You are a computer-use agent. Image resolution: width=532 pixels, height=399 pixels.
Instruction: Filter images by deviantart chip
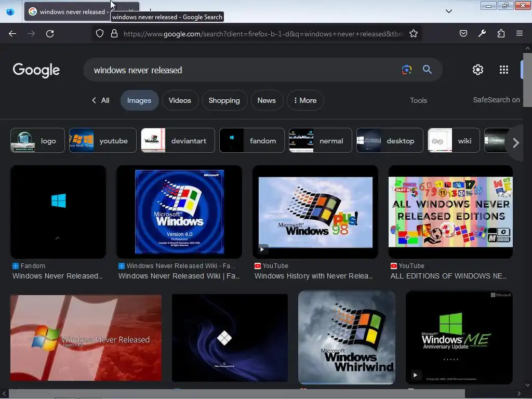178,140
